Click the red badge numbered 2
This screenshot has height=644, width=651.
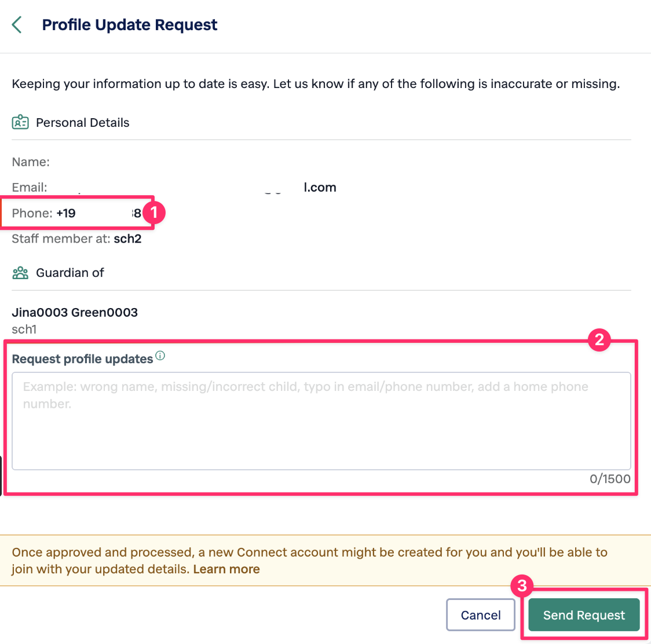pos(599,339)
